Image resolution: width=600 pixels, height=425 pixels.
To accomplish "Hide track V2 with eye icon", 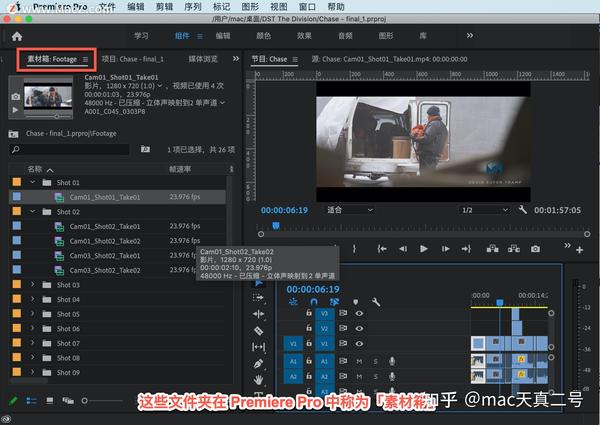I will [x=359, y=328].
